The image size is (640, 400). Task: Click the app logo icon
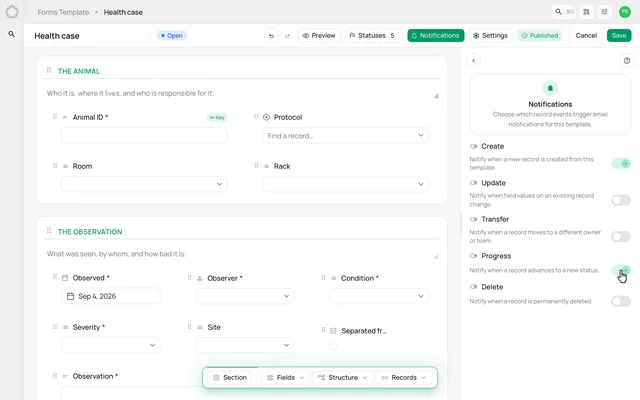(x=12, y=12)
